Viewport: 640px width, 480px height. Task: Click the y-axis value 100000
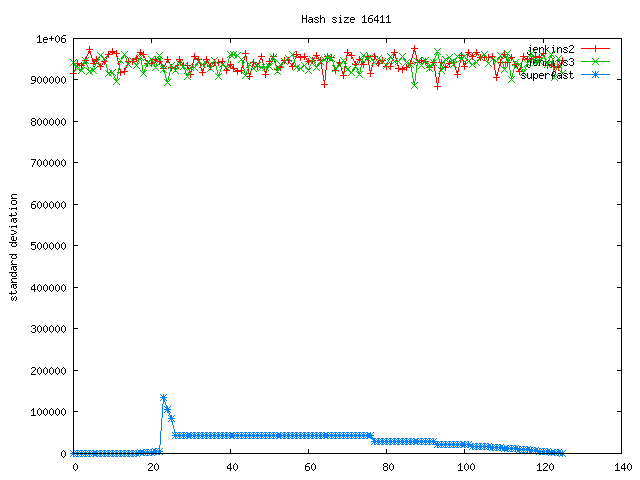pyautogui.click(x=48, y=412)
